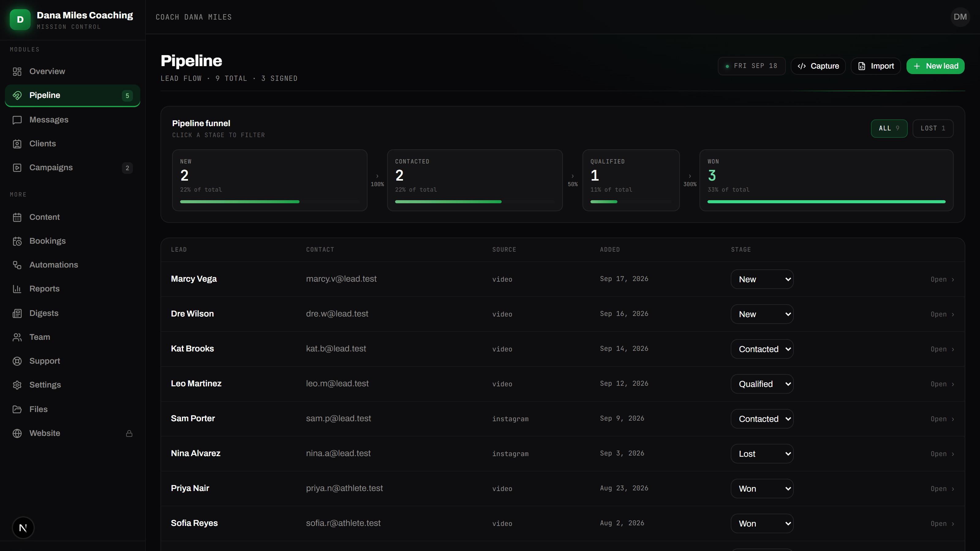The height and width of the screenshot is (551, 980).
Task: Click the Content calendar icon
Action: click(17, 217)
